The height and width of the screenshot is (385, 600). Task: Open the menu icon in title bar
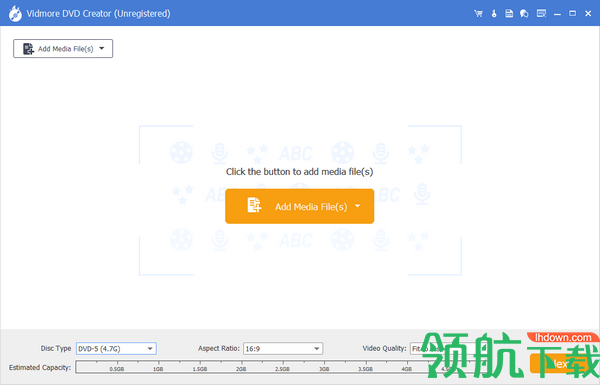(x=541, y=14)
